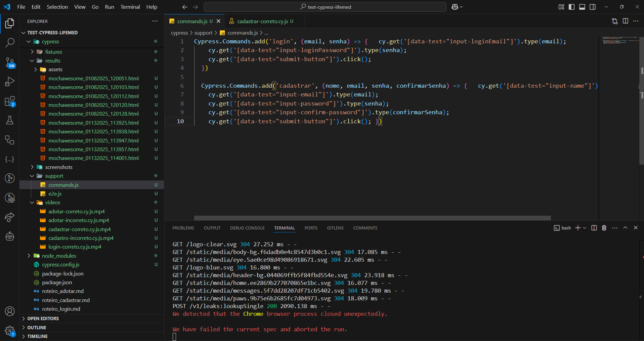The width and height of the screenshot is (644, 341).
Task: Open the Run and Debug view
Action: click(10, 82)
